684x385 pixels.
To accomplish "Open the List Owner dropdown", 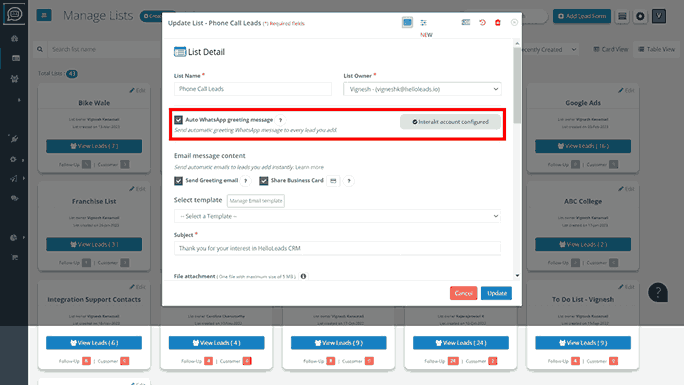I will (422, 89).
